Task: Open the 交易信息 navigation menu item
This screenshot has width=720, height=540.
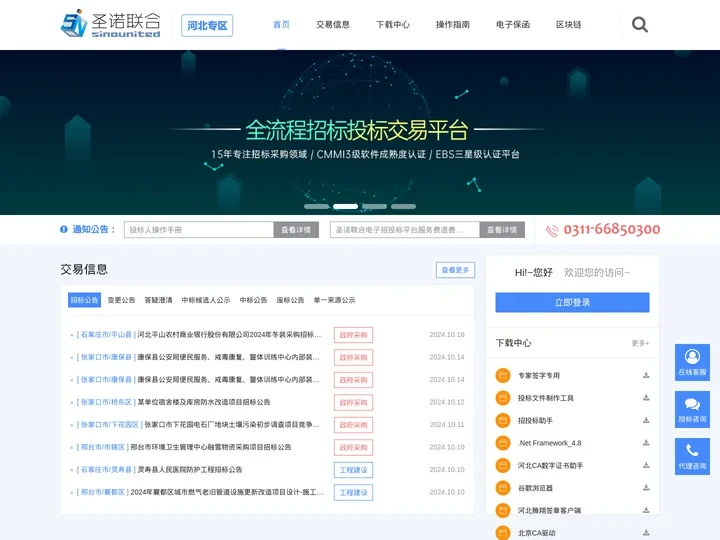Action: (x=333, y=25)
